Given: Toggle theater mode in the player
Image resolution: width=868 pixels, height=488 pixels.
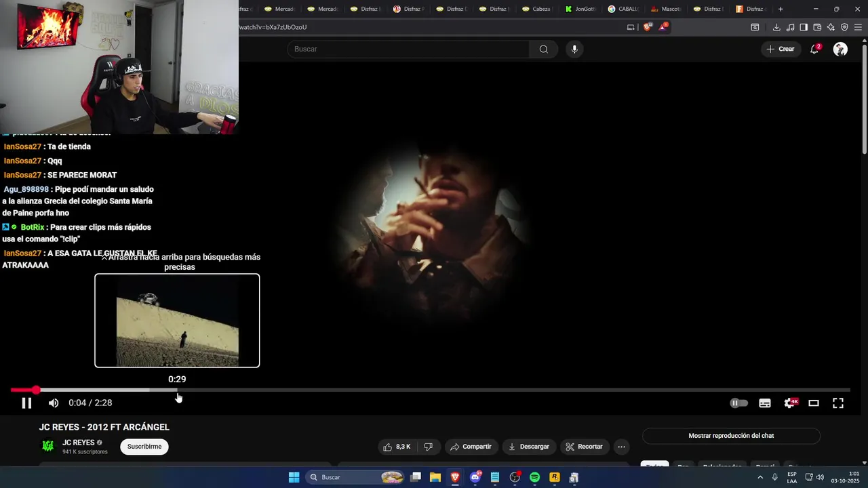Looking at the screenshot, I should (814, 403).
